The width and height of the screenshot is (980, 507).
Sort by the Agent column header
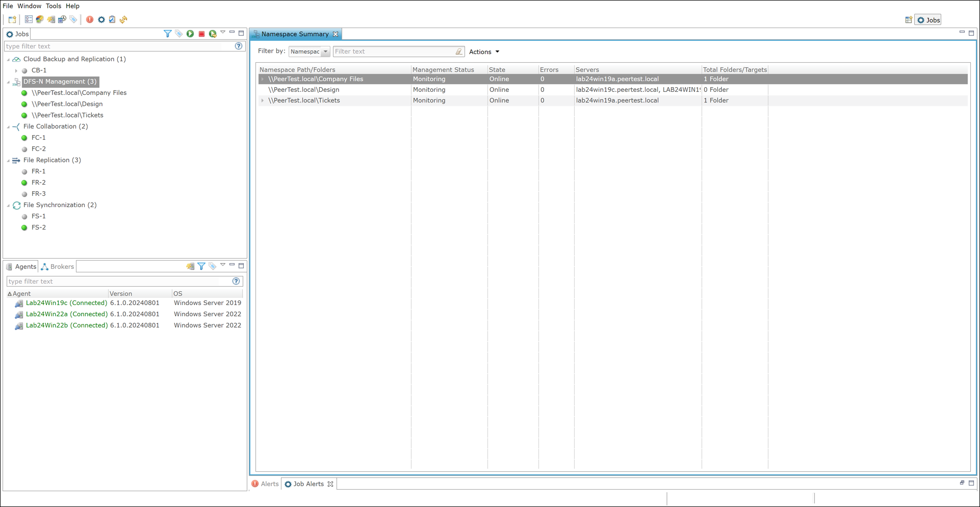57,293
